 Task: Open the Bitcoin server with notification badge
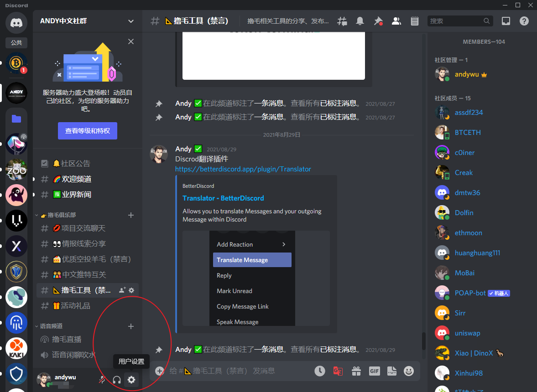(16, 63)
